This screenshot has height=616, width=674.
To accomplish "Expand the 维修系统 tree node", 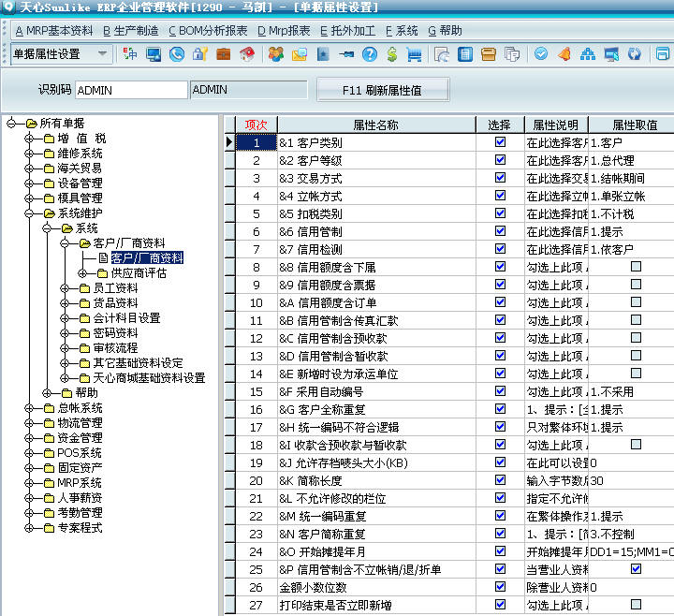I will [x=29, y=154].
